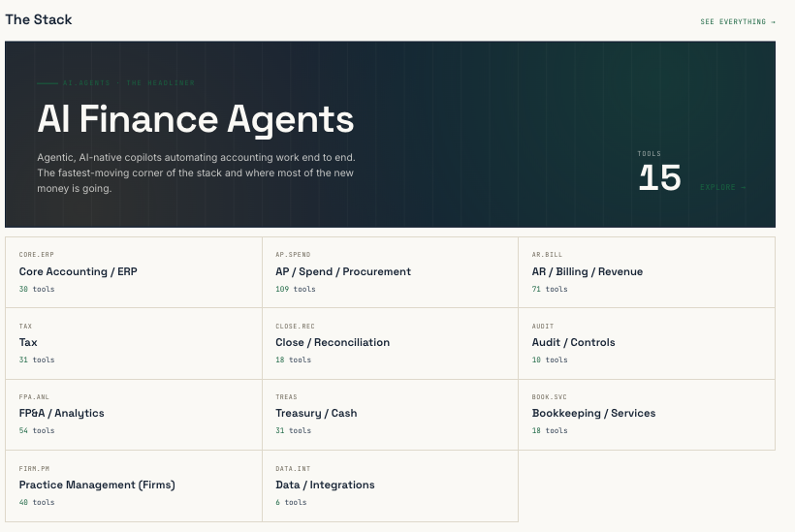Open the AI Finance Agents headline
This screenshot has height=532, width=795.
(x=196, y=119)
